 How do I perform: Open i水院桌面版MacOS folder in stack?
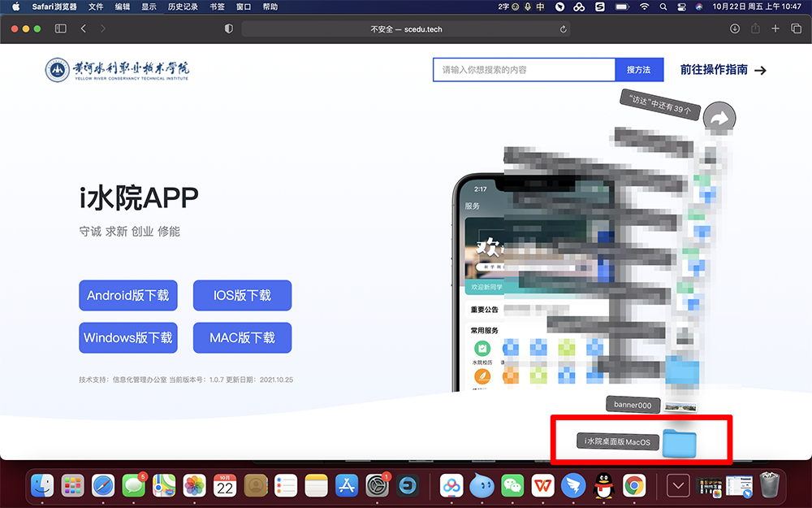pos(680,442)
